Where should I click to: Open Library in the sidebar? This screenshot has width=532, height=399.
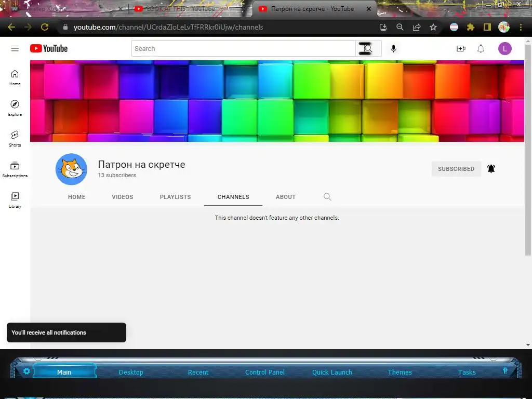(15, 200)
